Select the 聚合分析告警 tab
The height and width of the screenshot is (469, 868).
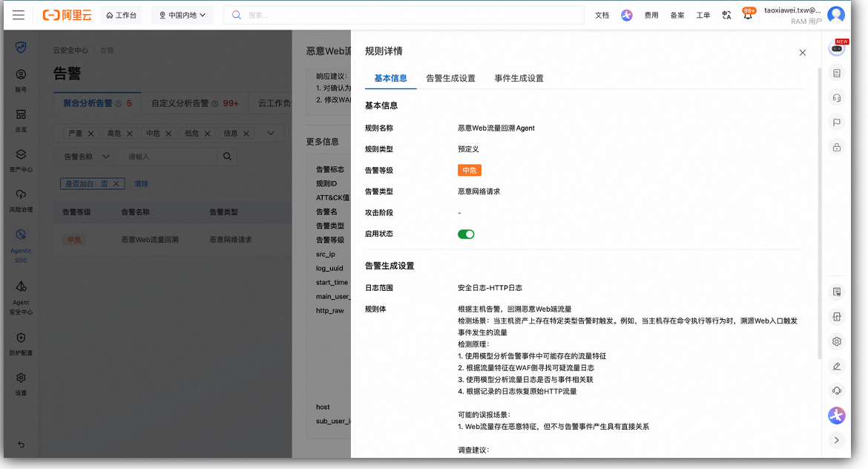click(x=97, y=104)
